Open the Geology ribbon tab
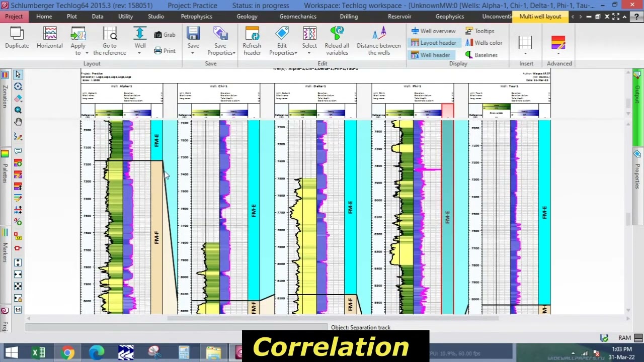644x362 pixels. (247, 17)
